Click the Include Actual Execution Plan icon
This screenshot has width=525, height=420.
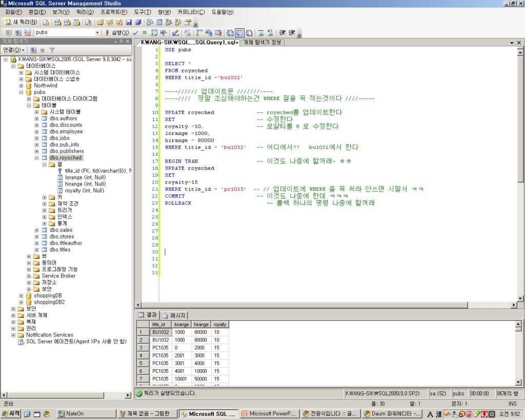click(x=199, y=32)
